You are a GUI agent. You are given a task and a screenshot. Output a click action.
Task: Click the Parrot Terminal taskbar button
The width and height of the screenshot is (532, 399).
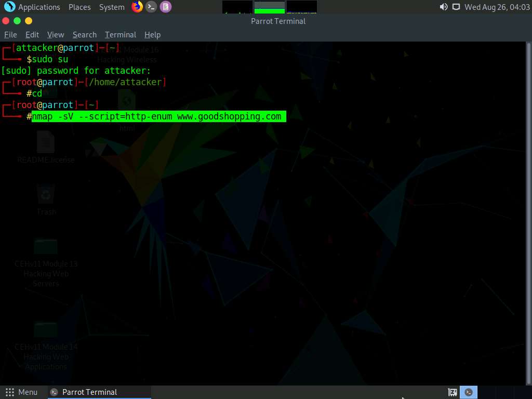click(x=99, y=392)
